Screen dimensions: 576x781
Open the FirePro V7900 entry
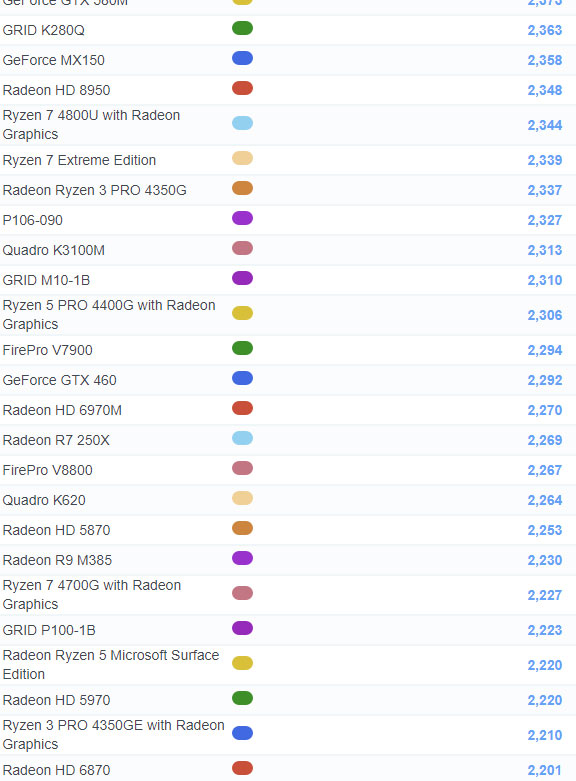tap(47, 350)
